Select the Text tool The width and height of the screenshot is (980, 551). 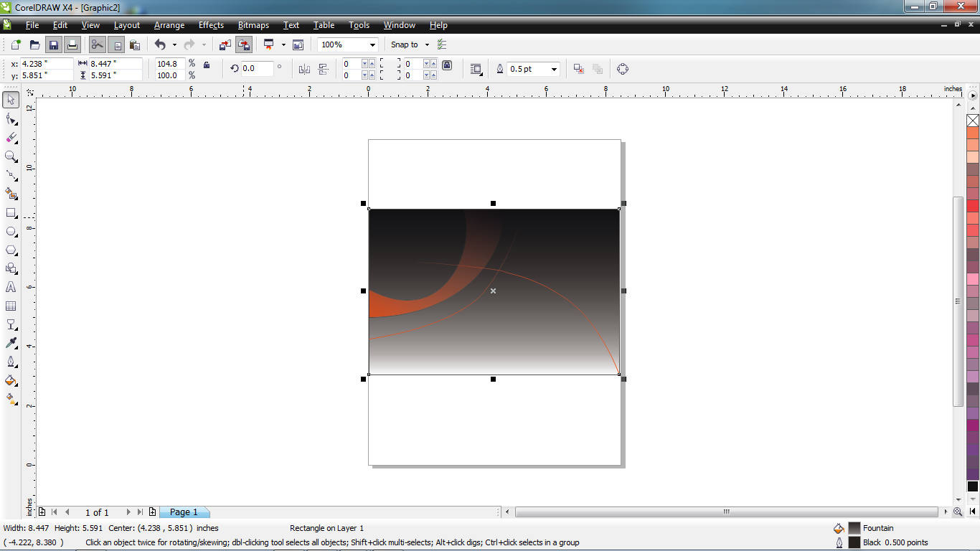pyautogui.click(x=11, y=287)
